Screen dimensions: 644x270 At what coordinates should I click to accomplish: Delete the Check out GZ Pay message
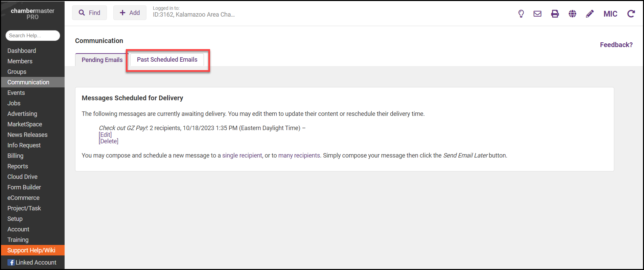click(x=109, y=141)
